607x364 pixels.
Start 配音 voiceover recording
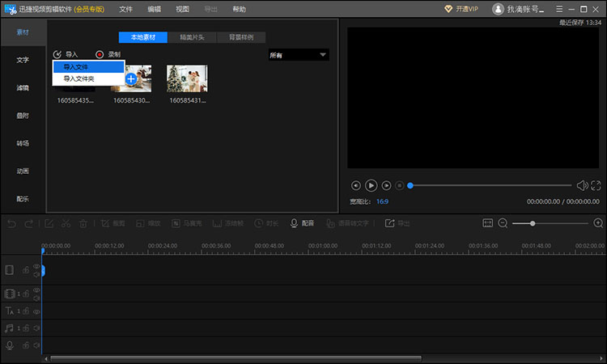pyautogui.click(x=302, y=223)
